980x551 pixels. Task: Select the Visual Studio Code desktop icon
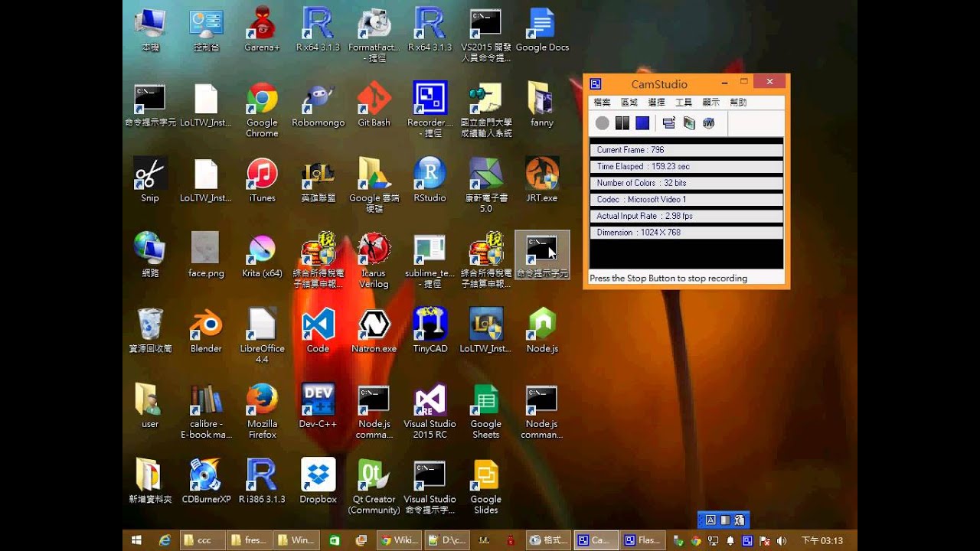click(x=318, y=331)
